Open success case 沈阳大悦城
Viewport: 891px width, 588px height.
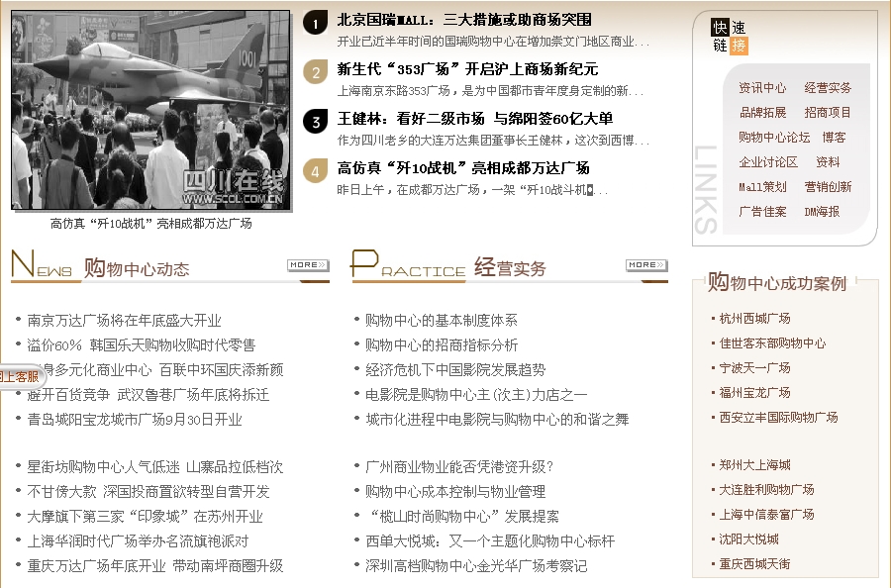(749, 539)
